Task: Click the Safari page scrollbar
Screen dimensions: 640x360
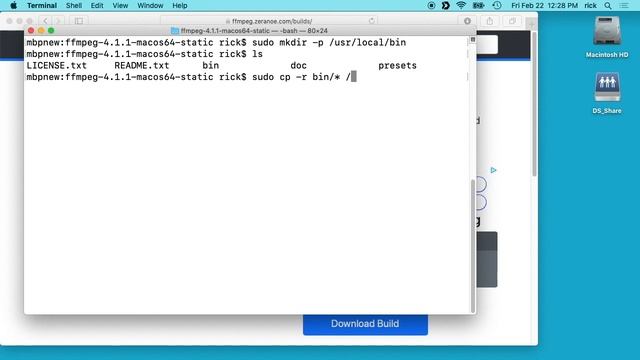Action: (x=534, y=104)
